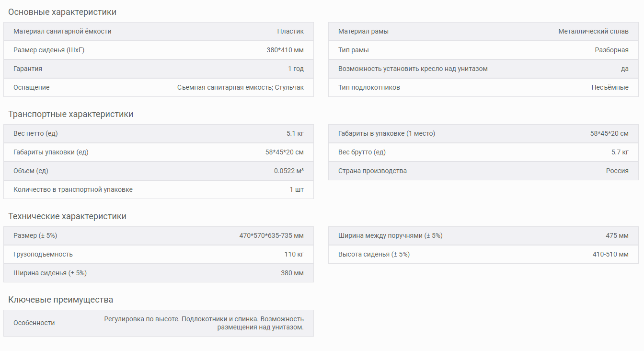Click the volume value '0.0522 м³'
The image size is (644, 351).
point(289,171)
